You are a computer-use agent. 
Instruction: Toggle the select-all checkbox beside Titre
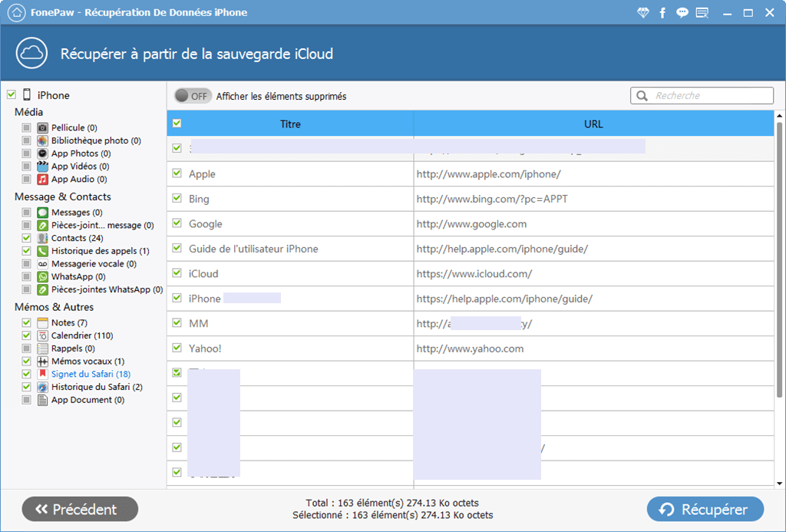coord(177,123)
